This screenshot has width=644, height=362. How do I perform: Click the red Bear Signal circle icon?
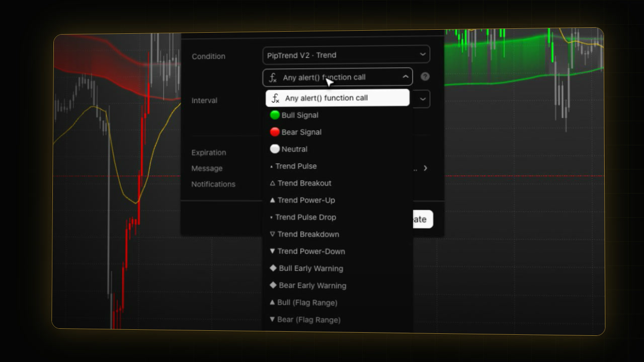[x=275, y=132]
